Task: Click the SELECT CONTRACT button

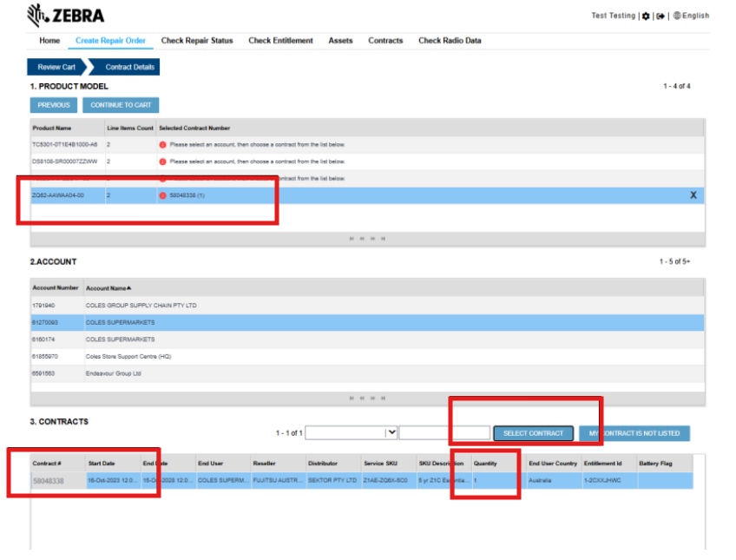Action: [x=533, y=433]
